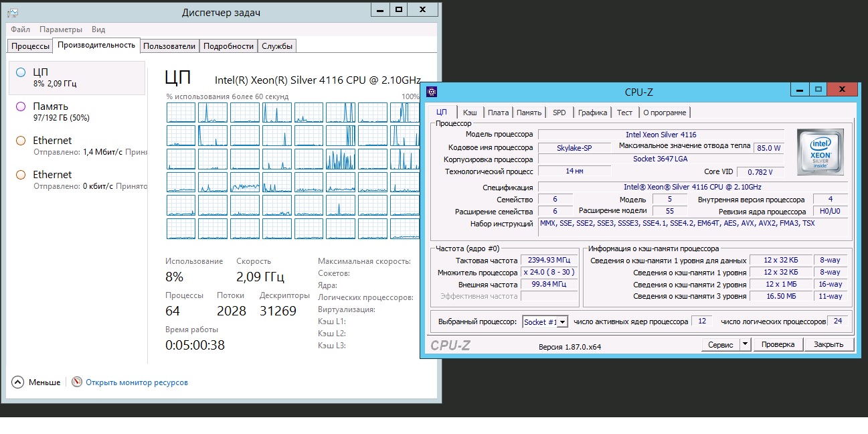Select the Память item in sidebar
Viewport: 868px width, 434px height.
pyautogui.click(x=77, y=112)
